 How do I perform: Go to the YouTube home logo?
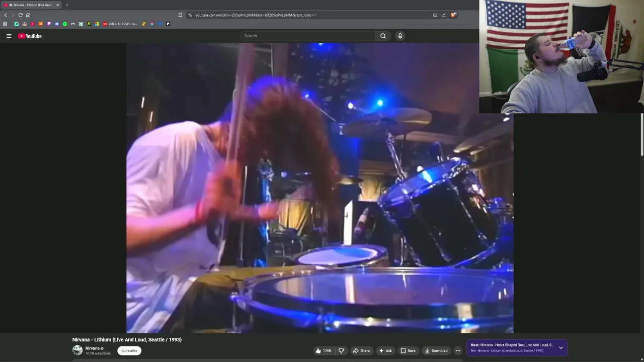(30, 36)
